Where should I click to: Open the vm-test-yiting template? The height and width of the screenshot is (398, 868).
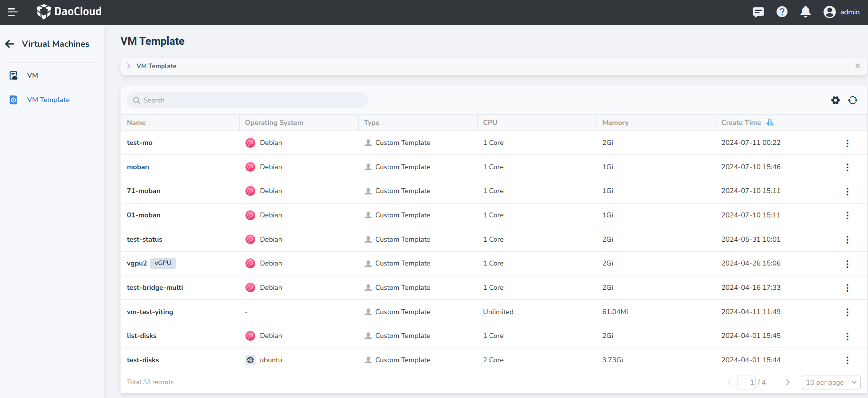(150, 312)
